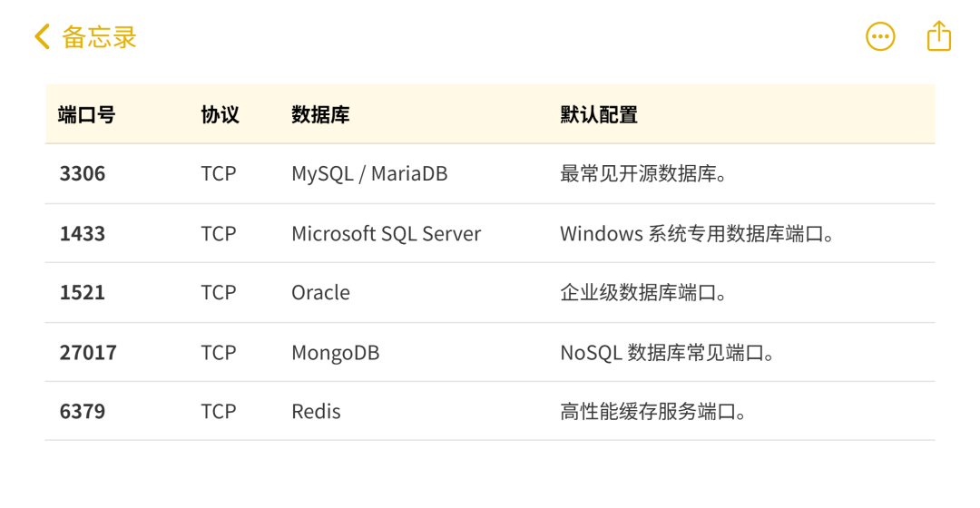
Task: Click 高性能缓存服务端口 description
Action: pos(653,412)
